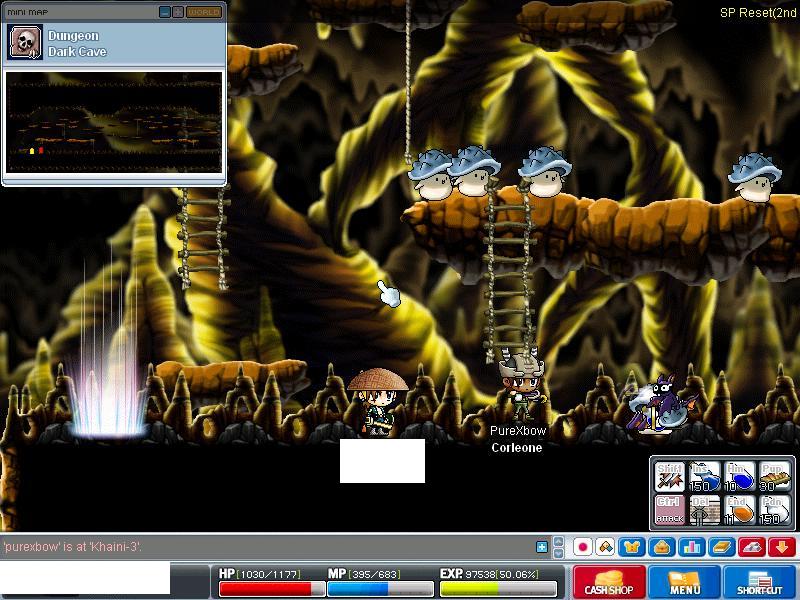
Task: Minimize the mini map panel
Action: (x=165, y=12)
